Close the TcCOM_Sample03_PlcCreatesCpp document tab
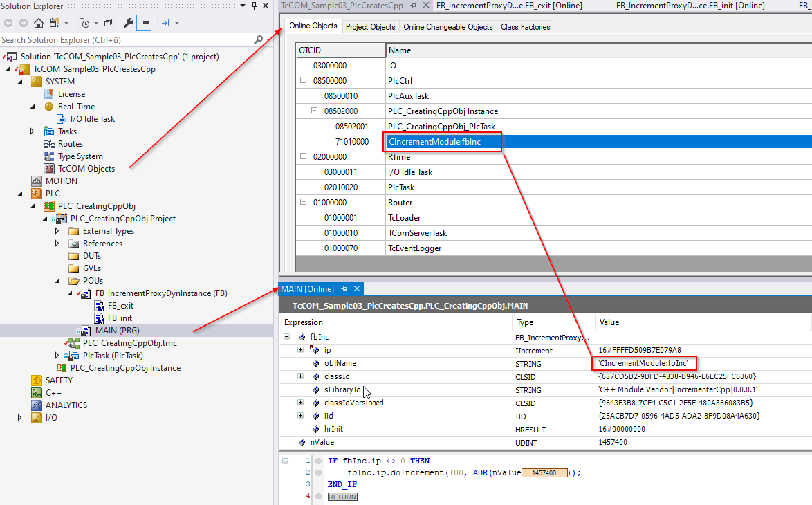The height and width of the screenshot is (505, 812). click(425, 5)
